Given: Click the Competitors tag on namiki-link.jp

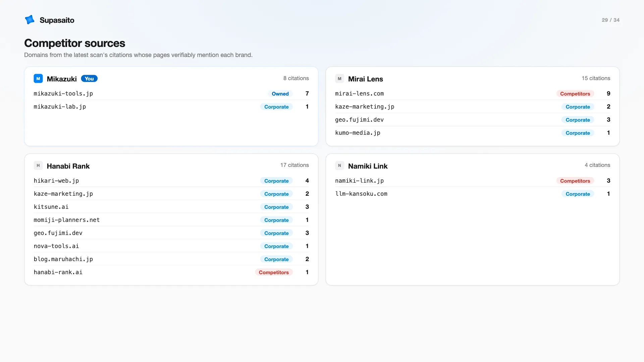Looking at the screenshot, I should point(575,181).
